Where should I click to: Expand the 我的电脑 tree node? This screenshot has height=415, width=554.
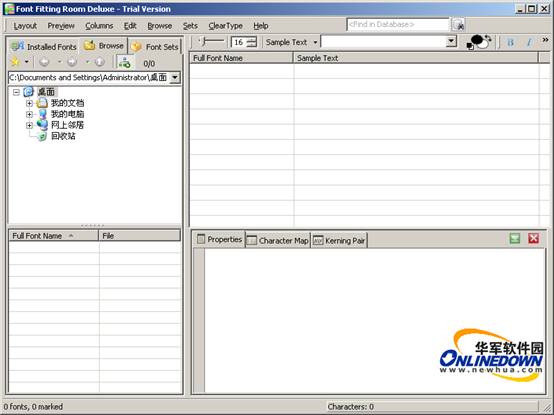point(30,114)
